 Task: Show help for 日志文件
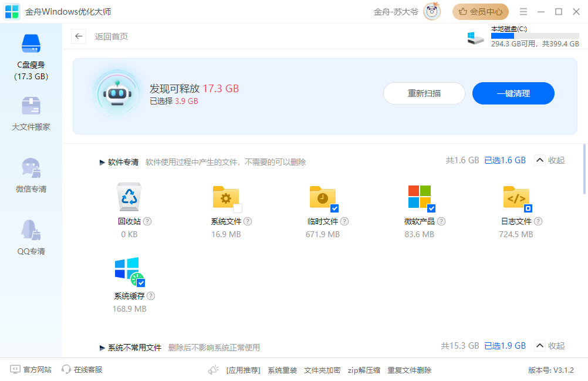538,221
